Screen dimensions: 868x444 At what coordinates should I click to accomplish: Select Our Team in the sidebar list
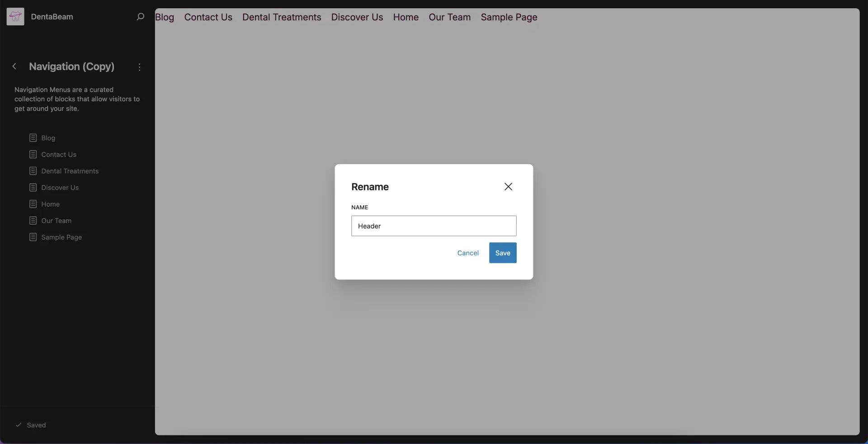[57, 221]
